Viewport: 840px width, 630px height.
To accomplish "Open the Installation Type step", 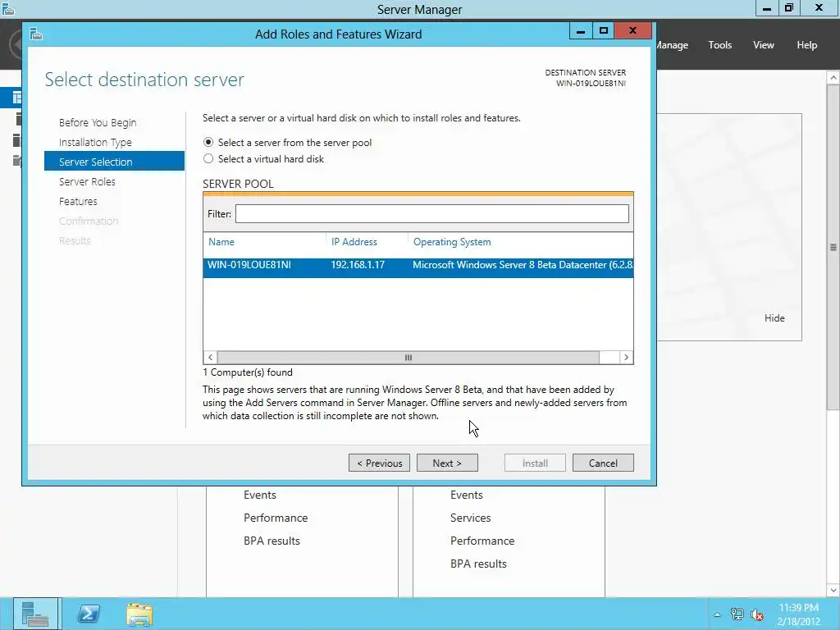I will click(95, 143).
